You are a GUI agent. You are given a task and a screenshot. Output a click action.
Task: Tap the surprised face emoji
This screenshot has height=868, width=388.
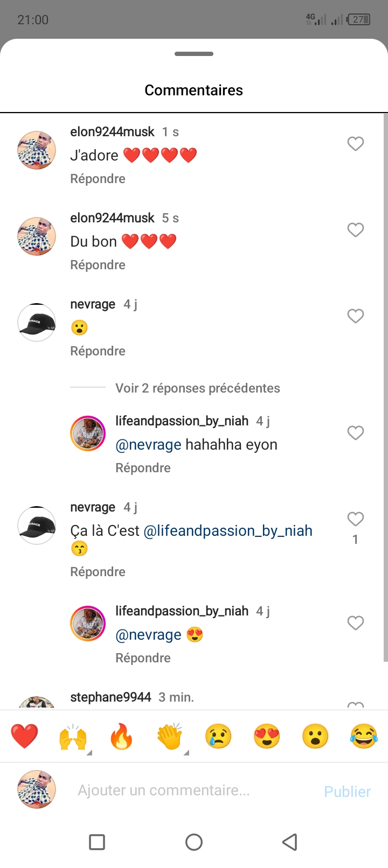click(x=315, y=736)
